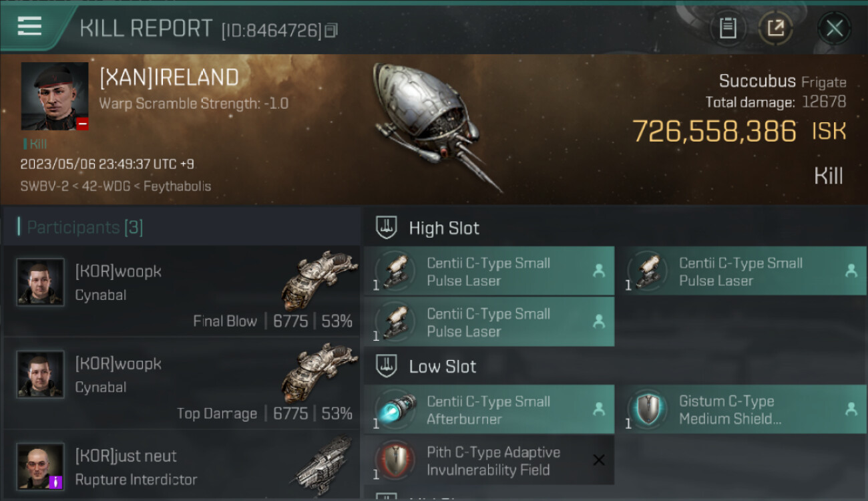Image resolution: width=868 pixels, height=501 pixels.
Task: Click the Pith C-Type Adaptive Invulnerability Field icon
Action: 396,461
